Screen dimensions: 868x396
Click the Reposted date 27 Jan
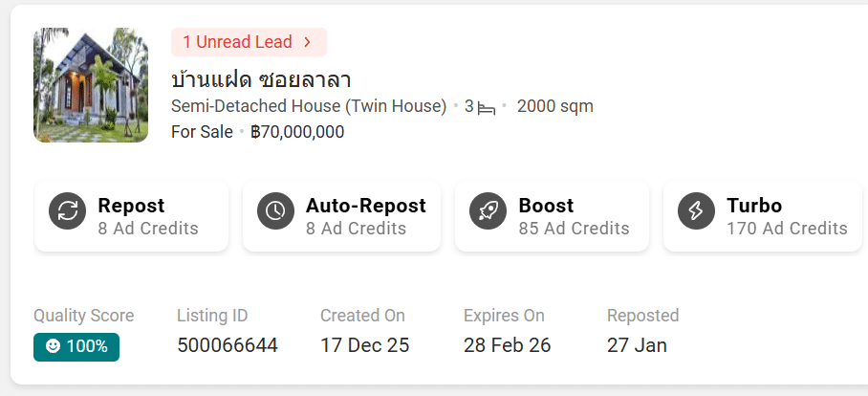pyautogui.click(x=637, y=345)
